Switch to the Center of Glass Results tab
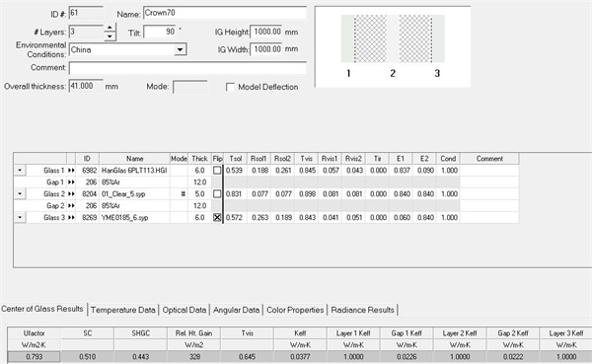 42,309
